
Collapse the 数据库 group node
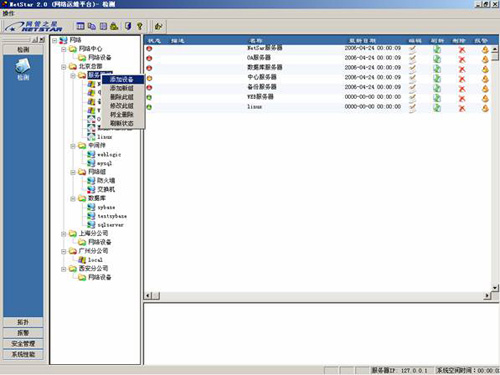[x=73, y=199]
